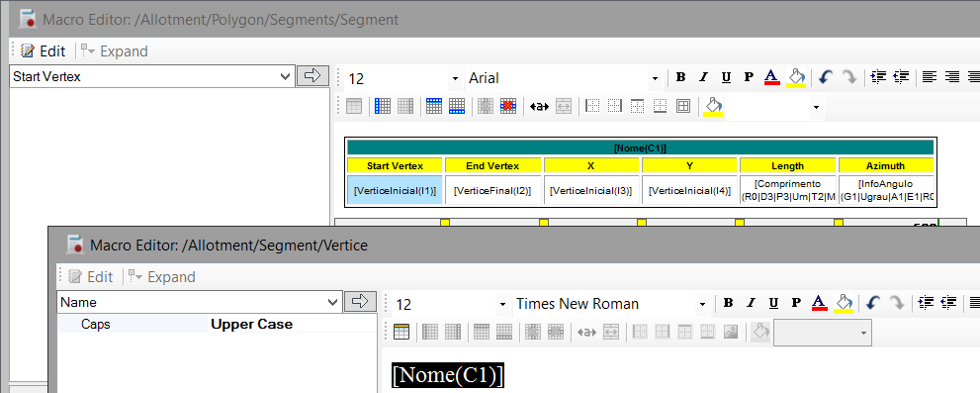Click the [VerticeFinal(I2)] cell
The width and height of the screenshot is (980, 393).
click(x=492, y=190)
